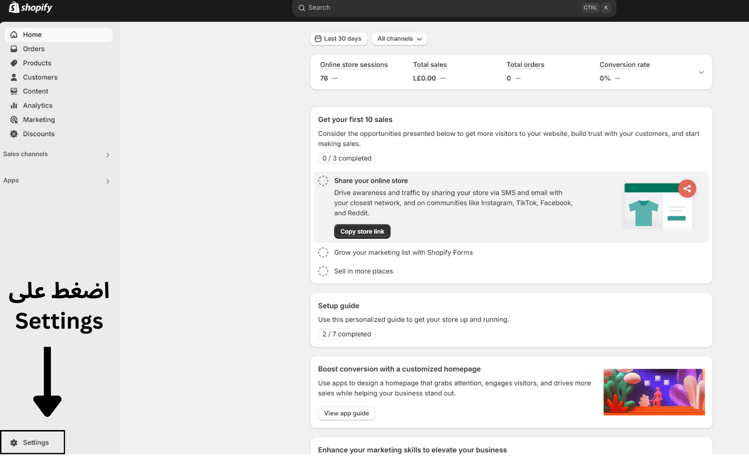The width and height of the screenshot is (749, 456).
Task: Click the customized homepage banner image
Action: (654, 392)
